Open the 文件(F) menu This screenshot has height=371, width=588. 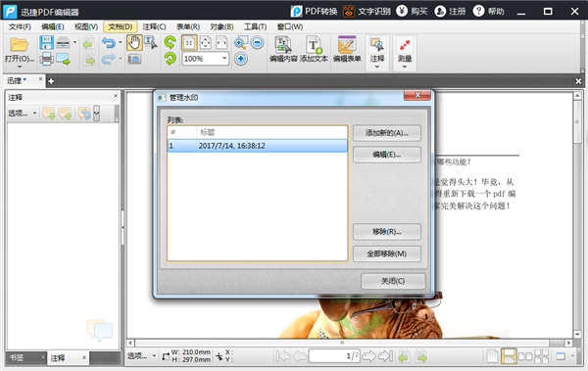click(x=20, y=27)
